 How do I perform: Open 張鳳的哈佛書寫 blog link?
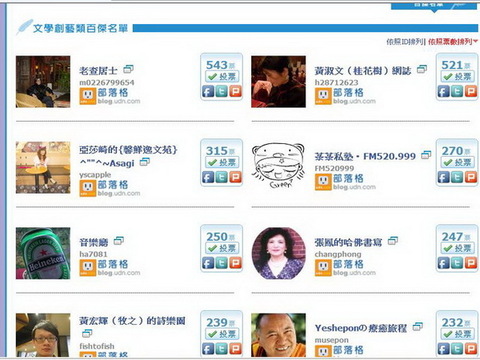tap(348, 242)
